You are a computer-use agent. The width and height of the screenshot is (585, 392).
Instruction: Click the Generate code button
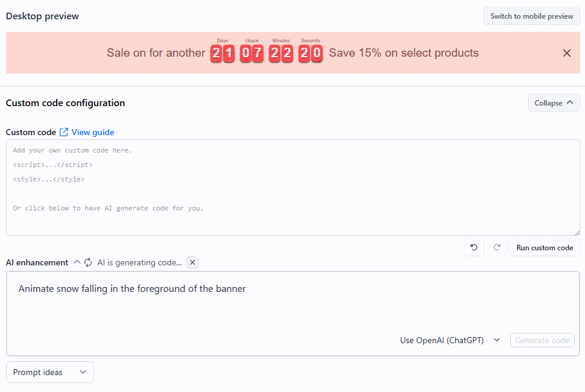542,340
